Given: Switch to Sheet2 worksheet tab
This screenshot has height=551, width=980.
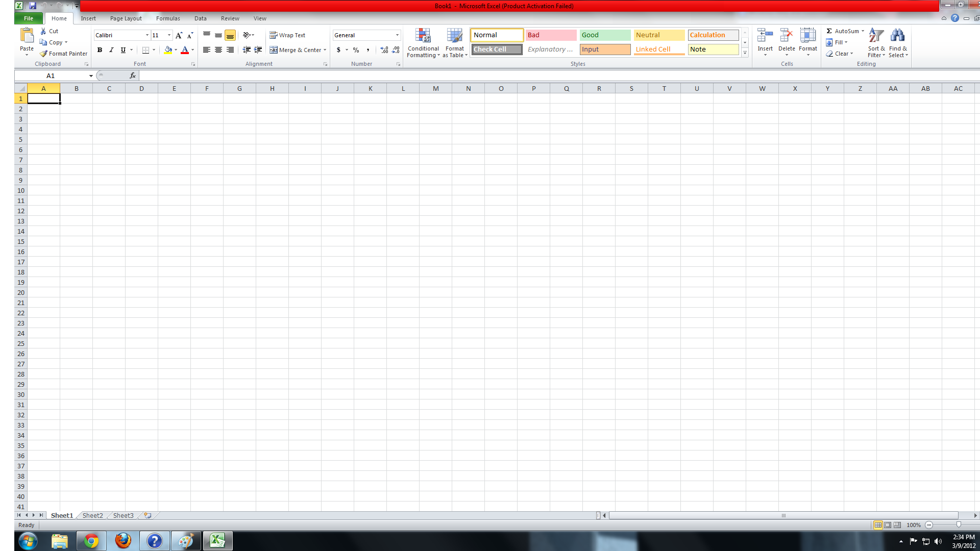Looking at the screenshot, I should point(92,515).
